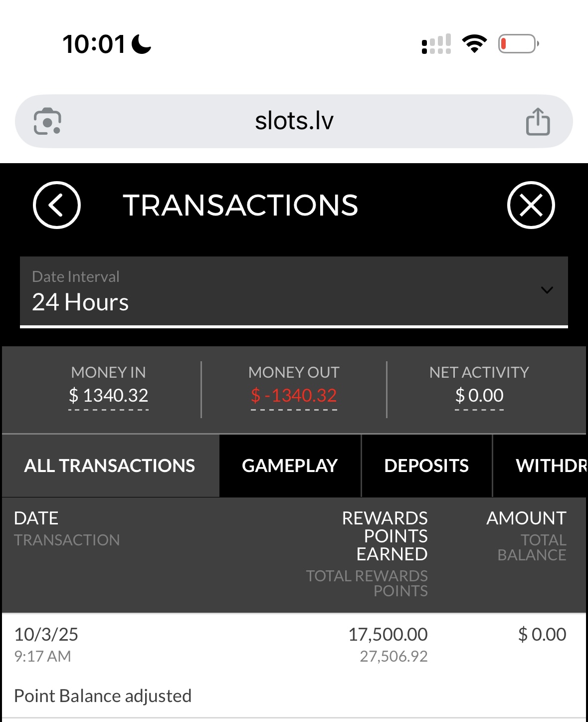The height and width of the screenshot is (722, 588).
Task: Tap the moon Focus mode icon
Action: [x=141, y=44]
